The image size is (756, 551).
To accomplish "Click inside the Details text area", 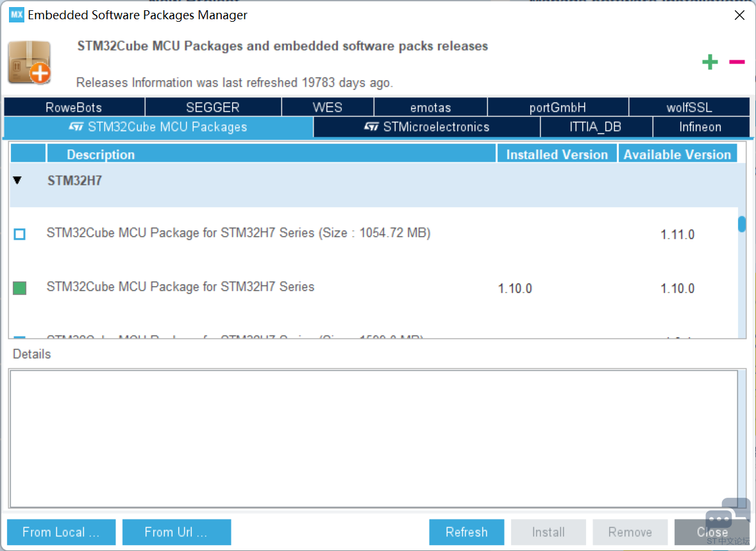I will [374, 439].
